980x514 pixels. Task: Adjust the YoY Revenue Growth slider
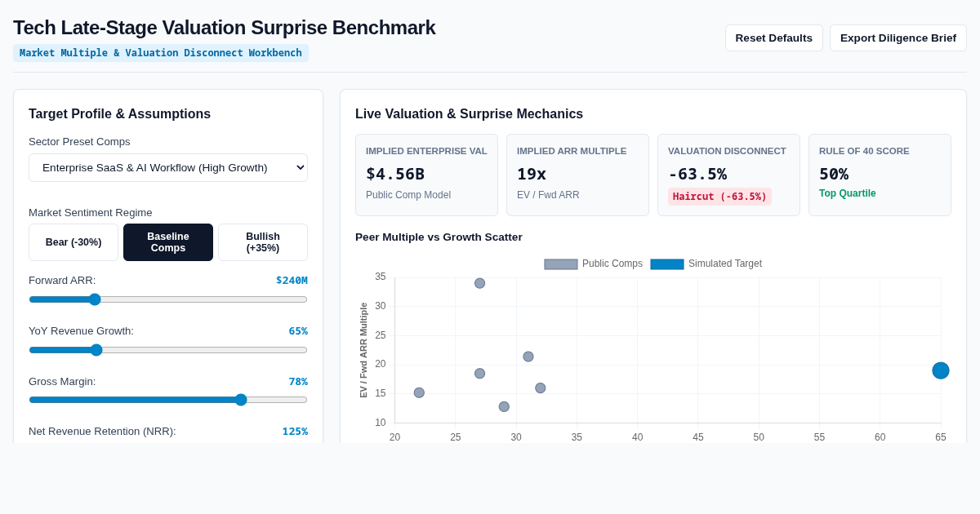click(x=168, y=350)
